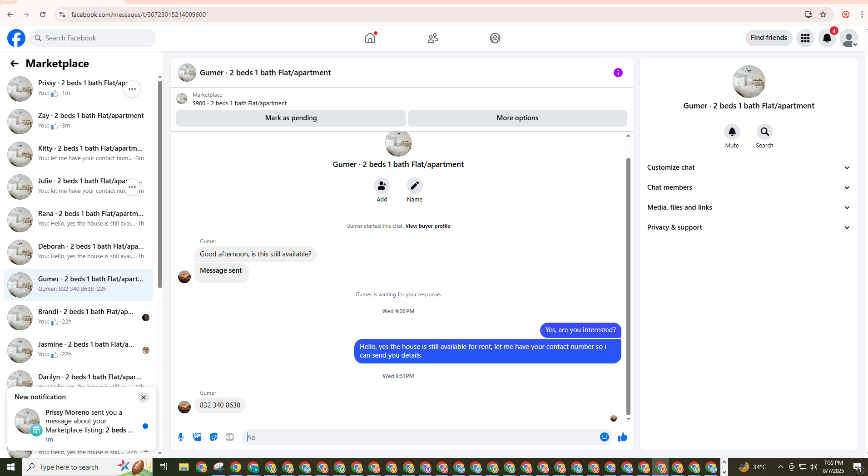Click the message text input field
The image size is (868, 476).
coord(421,437)
